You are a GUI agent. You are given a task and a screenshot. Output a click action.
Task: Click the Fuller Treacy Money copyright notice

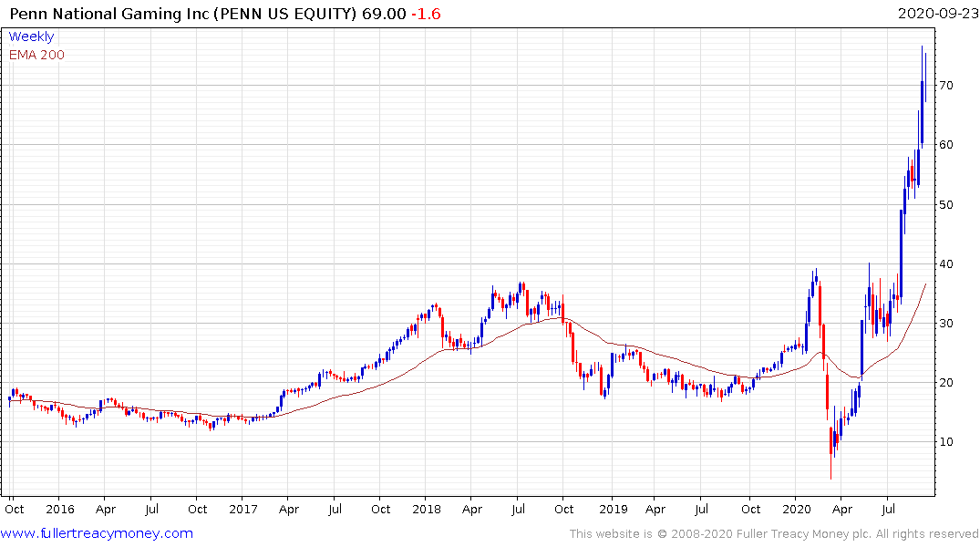pyautogui.click(x=774, y=534)
